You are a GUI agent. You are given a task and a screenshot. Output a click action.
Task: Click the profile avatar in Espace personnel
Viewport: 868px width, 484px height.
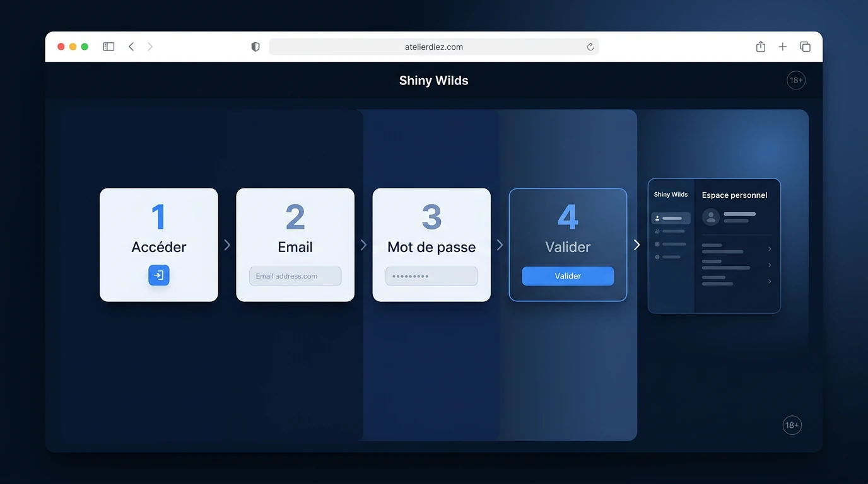(x=711, y=217)
